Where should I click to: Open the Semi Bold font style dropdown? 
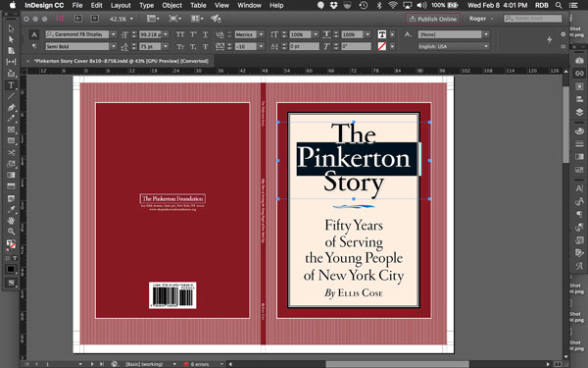coord(114,46)
